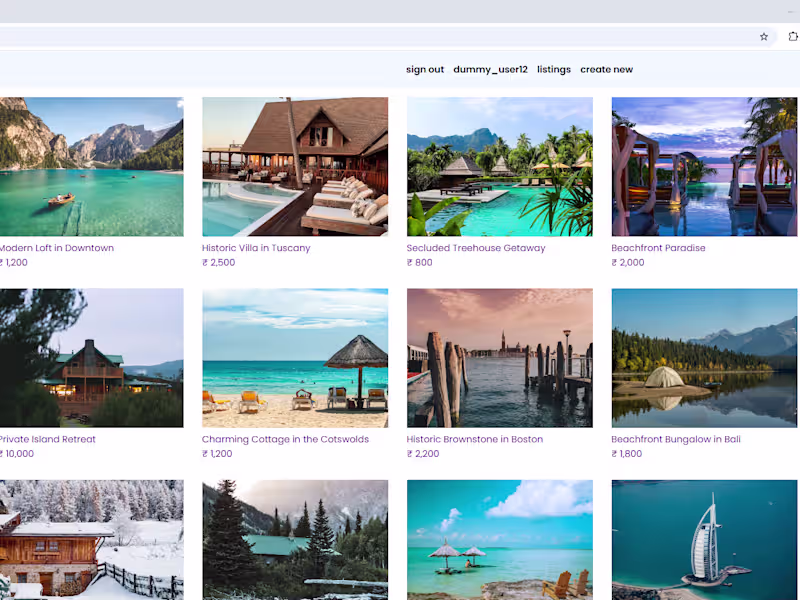Click the 1,200 price under Charming Cottage
The height and width of the screenshot is (600, 800).
point(217,454)
